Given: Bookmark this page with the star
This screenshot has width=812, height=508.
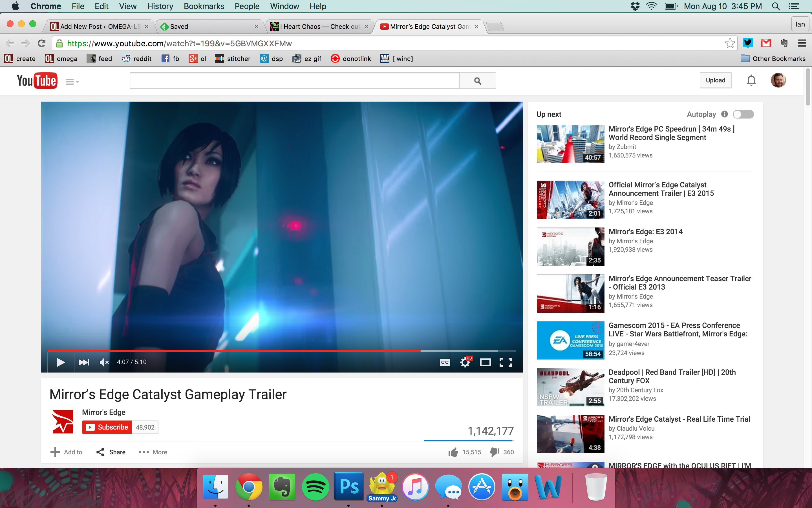Looking at the screenshot, I should tap(729, 43).
